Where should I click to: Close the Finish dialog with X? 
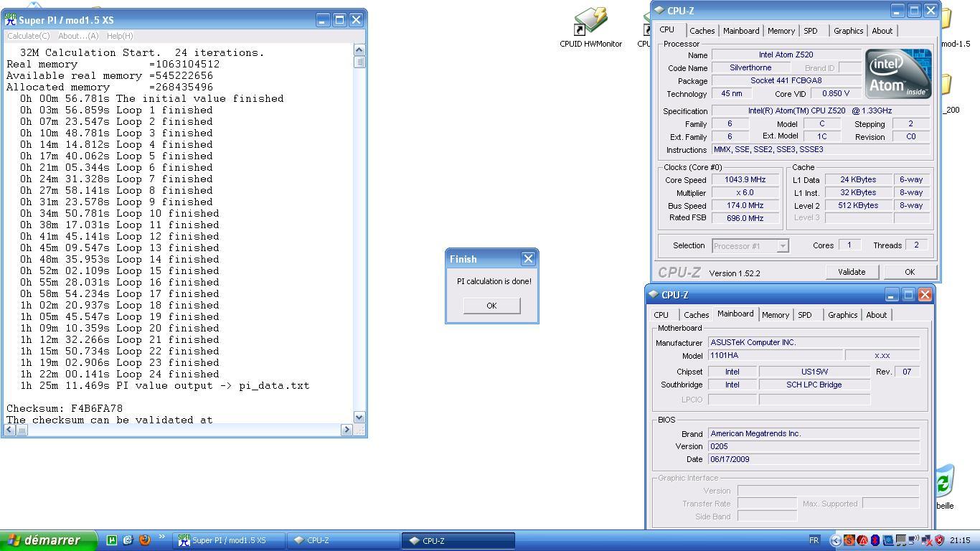[528, 259]
